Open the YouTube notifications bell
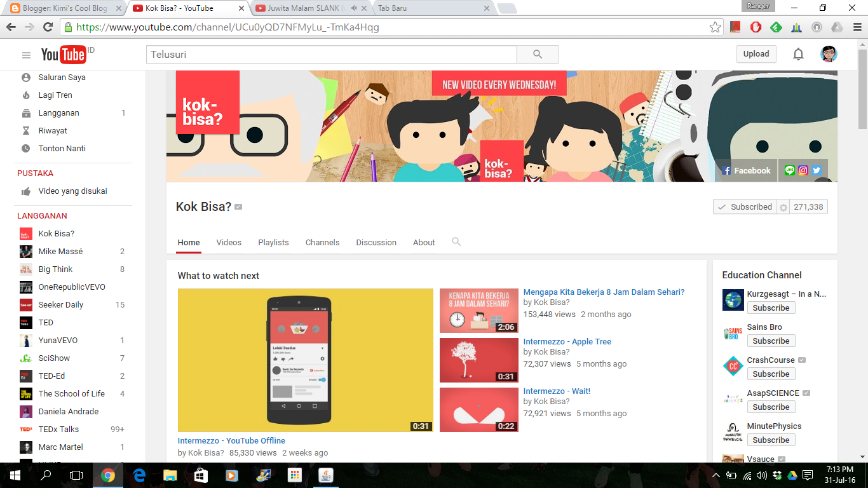The width and height of the screenshot is (868, 488). (798, 55)
